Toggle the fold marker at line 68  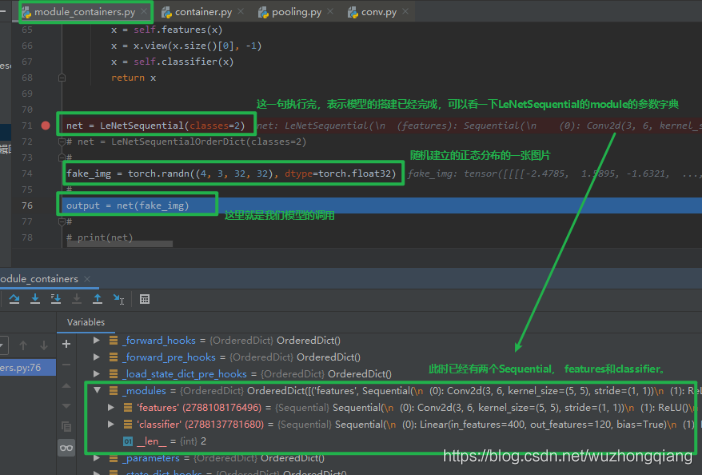(62, 78)
